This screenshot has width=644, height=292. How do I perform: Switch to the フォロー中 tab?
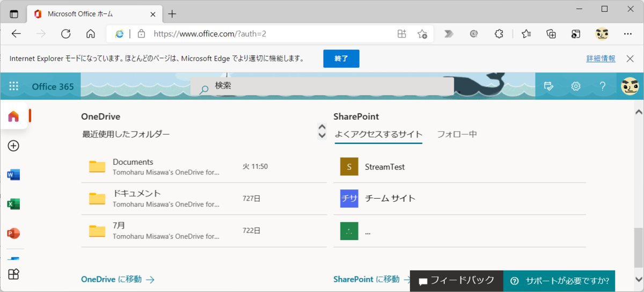(457, 134)
